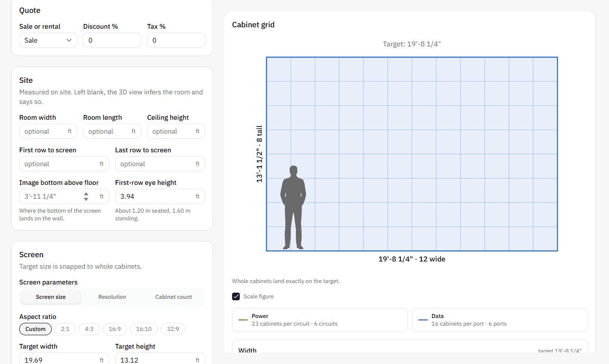
Task: Click the '16 cabinets per port · 6 ports' text
Action: (x=469, y=324)
